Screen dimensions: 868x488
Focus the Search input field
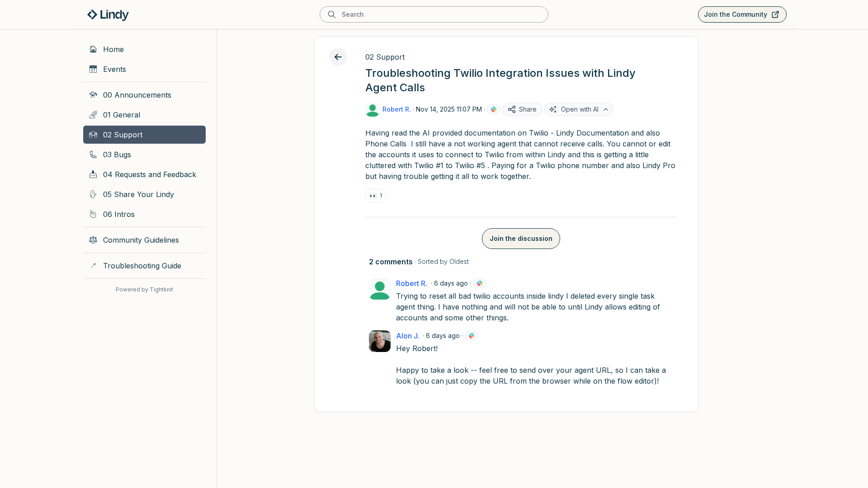pos(441,14)
